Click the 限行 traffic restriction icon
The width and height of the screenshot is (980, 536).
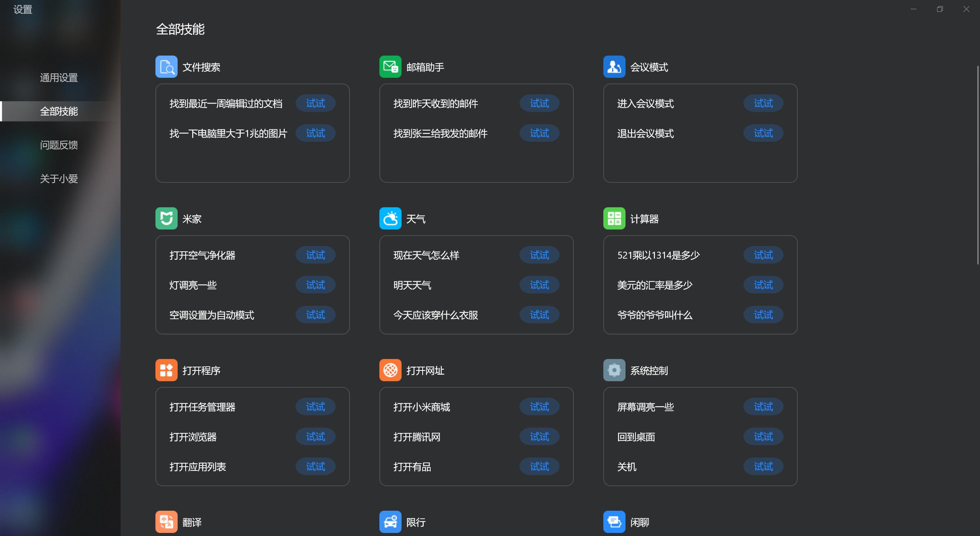point(390,522)
